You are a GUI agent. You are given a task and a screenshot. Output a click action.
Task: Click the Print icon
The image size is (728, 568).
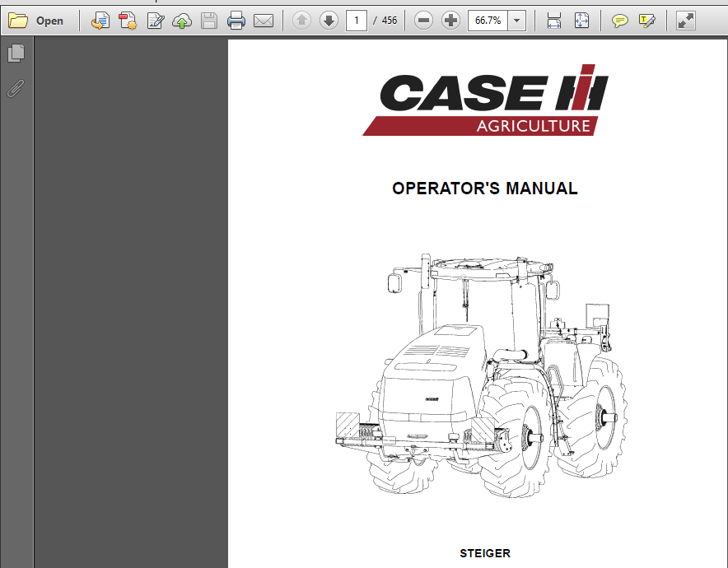coord(236,21)
